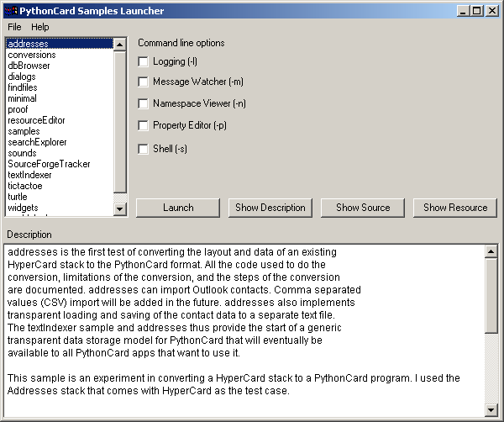Check the Namespace Viewer (-n) box
This screenshot has height=422, width=504.
pos(144,104)
